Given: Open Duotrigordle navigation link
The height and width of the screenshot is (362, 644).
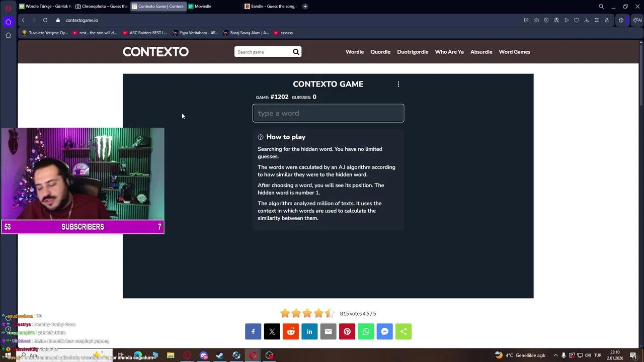Looking at the screenshot, I should pos(413,52).
